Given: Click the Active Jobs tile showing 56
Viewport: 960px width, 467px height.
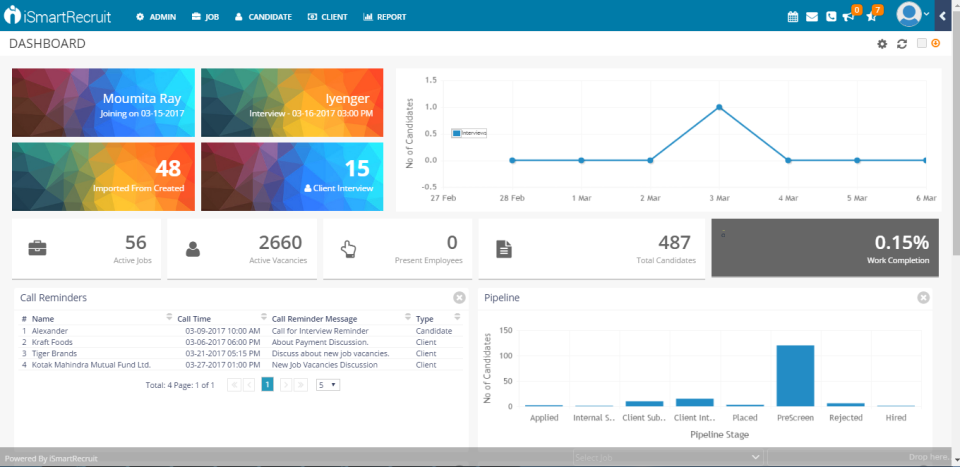Looking at the screenshot, I should 87,249.
